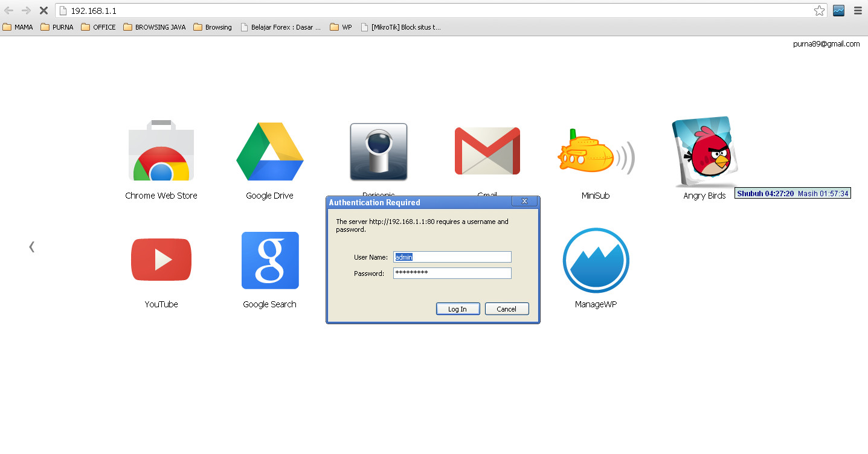The height and width of the screenshot is (454, 868).
Task: Open the Periscopic camera app icon
Action: pyautogui.click(x=379, y=152)
